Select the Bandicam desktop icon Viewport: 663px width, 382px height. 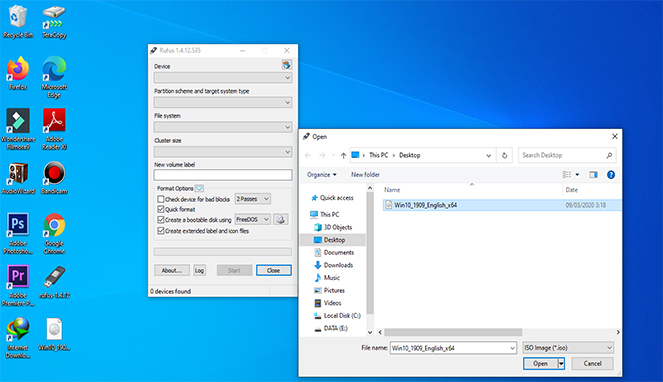(x=54, y=178)
